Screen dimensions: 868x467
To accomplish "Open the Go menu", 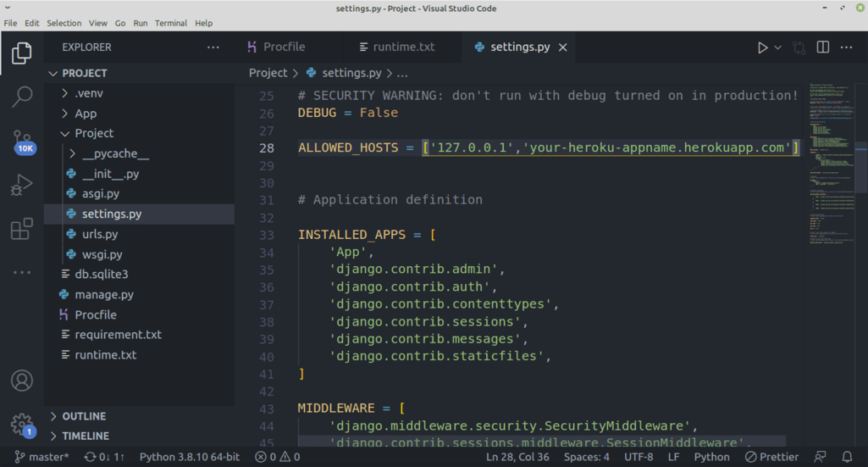I will (120, 23).
